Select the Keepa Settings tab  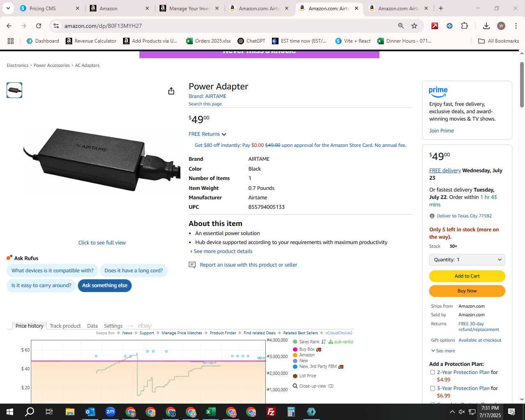(x=113, y=326)
